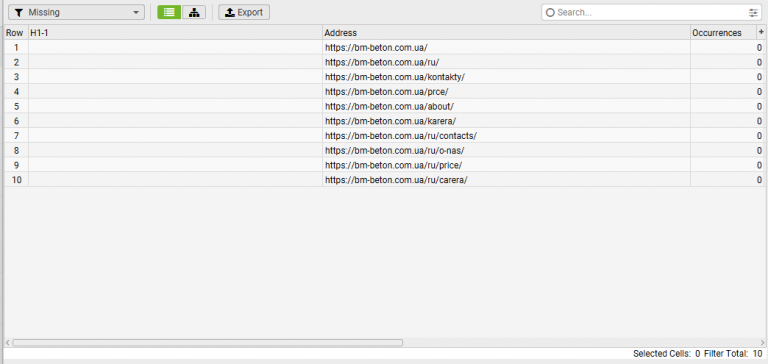The image size is (768, 364).
Task: Click the scroll left arrow
Action: pos(7,342)
